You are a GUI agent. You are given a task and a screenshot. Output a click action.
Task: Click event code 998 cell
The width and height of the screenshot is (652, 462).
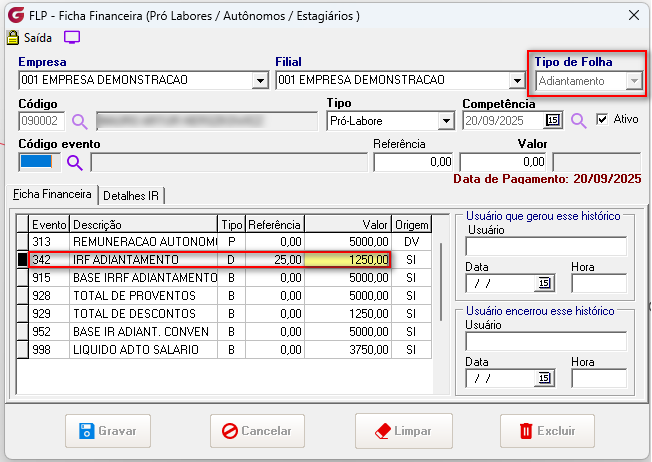(x=49, y=350)
